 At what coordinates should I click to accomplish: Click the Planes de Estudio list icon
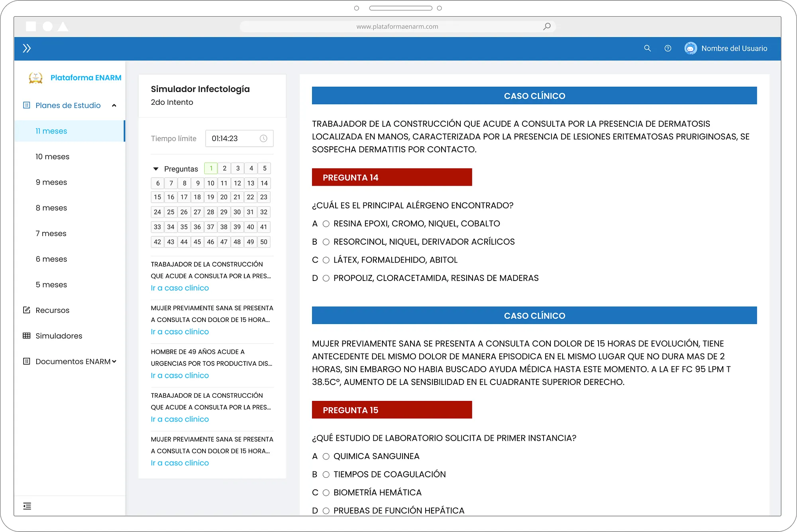27,105
